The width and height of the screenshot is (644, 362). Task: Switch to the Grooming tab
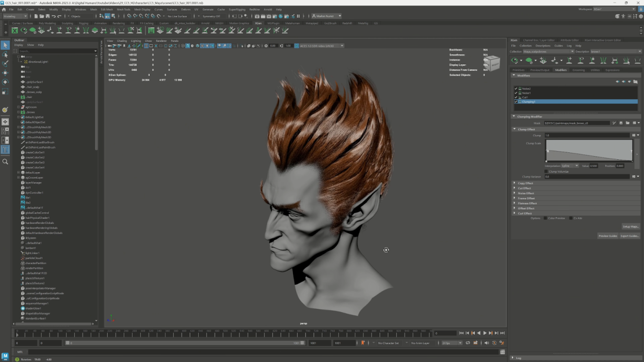click(578, 70)
